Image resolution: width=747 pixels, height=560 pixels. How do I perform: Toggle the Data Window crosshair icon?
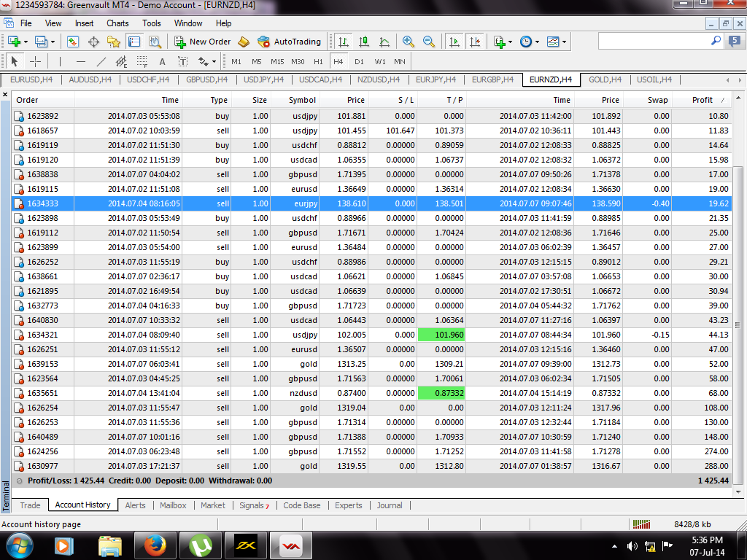pyautogui.click(x=94, y=42)
